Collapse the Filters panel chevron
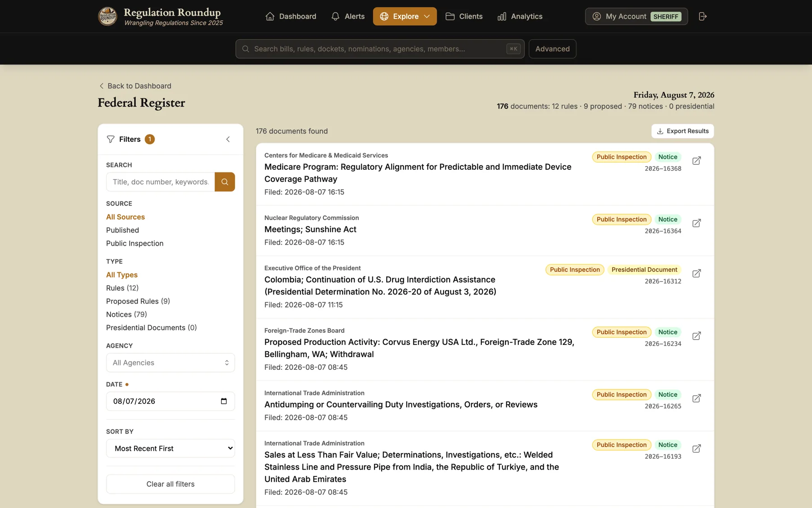The width and height of the screenshot is (812, 508). click(x=228, y=139)
